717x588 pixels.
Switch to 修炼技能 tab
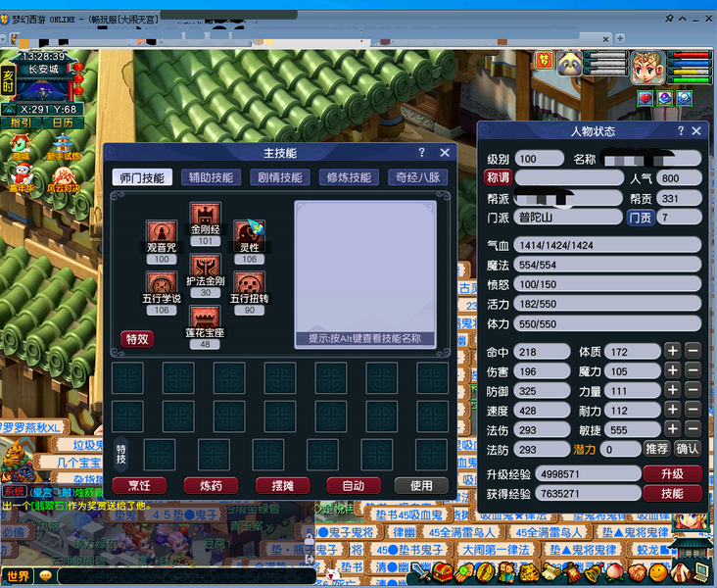click(x=349, y=177)
